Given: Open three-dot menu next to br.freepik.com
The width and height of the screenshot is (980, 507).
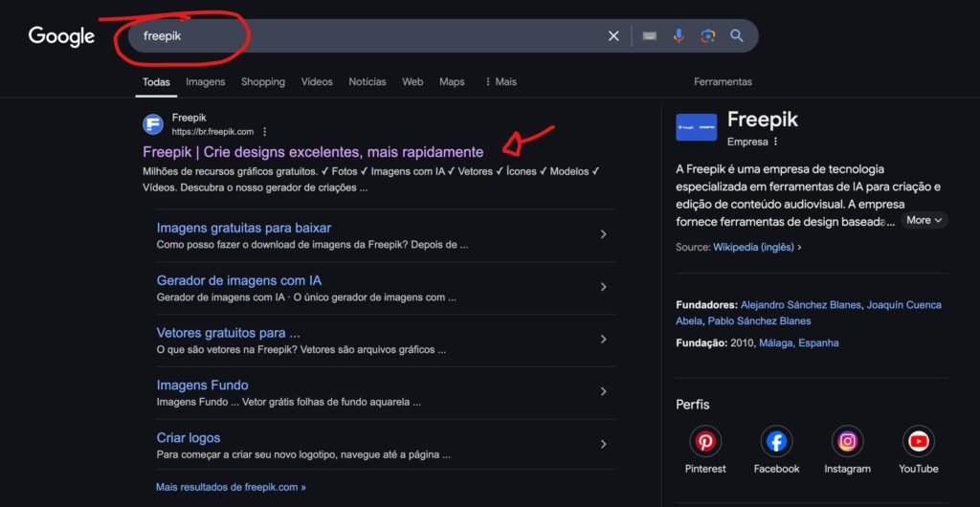Looking at the screenshot, I should pos(264,132).
